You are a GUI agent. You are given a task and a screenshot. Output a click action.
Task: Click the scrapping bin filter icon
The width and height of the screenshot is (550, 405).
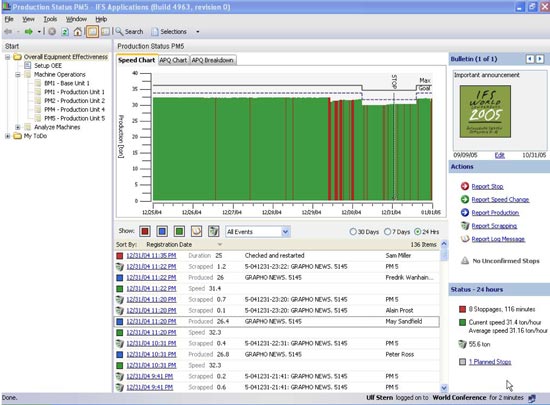tap(214, 231)
